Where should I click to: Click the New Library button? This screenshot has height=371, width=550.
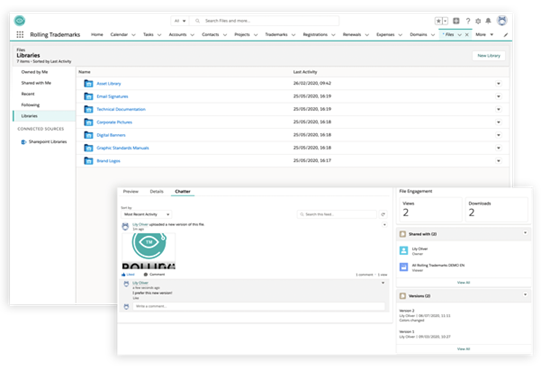click(489, 56)
